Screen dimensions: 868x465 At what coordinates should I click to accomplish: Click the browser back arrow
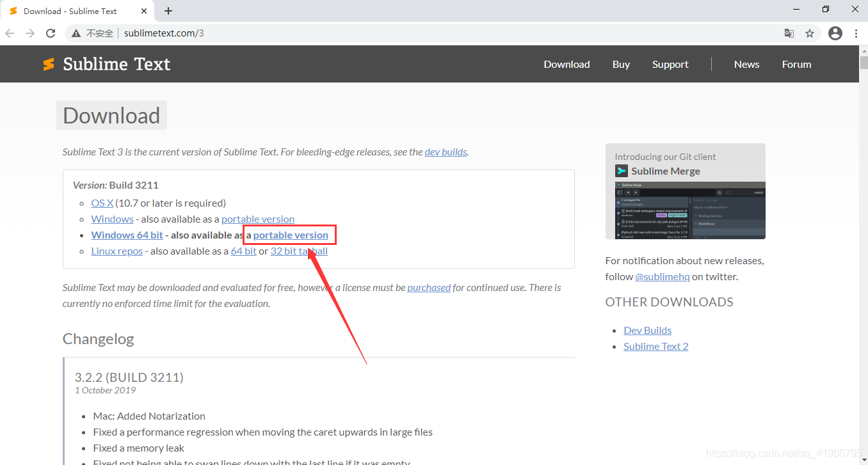coord(10,33)
